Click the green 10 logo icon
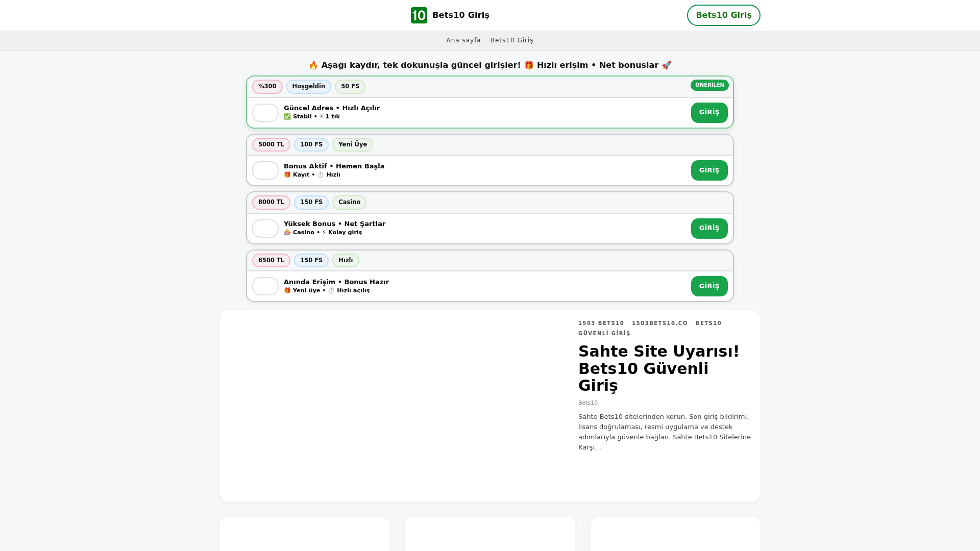 (x=419, y=15)
